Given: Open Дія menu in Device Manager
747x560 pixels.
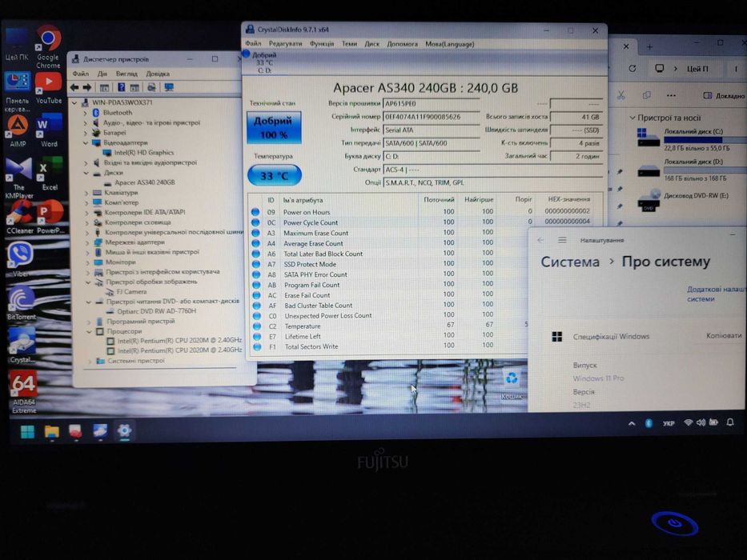Looking at the screenshot, I should point(102,74).
